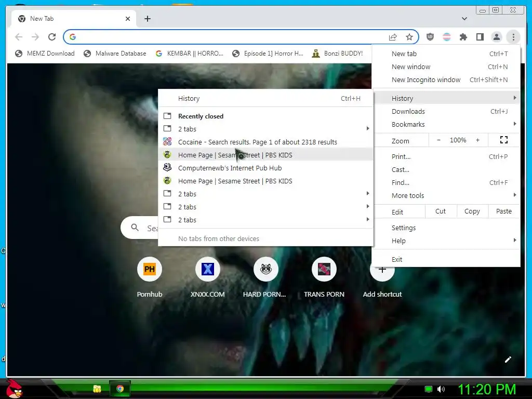Open full History with Ctrl+H entry
Screen dimensions: 532x399
[265, 98]
